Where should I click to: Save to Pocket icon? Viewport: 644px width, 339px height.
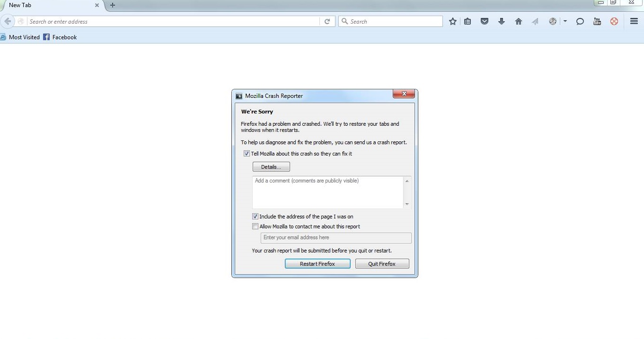[x=485, y=21]
